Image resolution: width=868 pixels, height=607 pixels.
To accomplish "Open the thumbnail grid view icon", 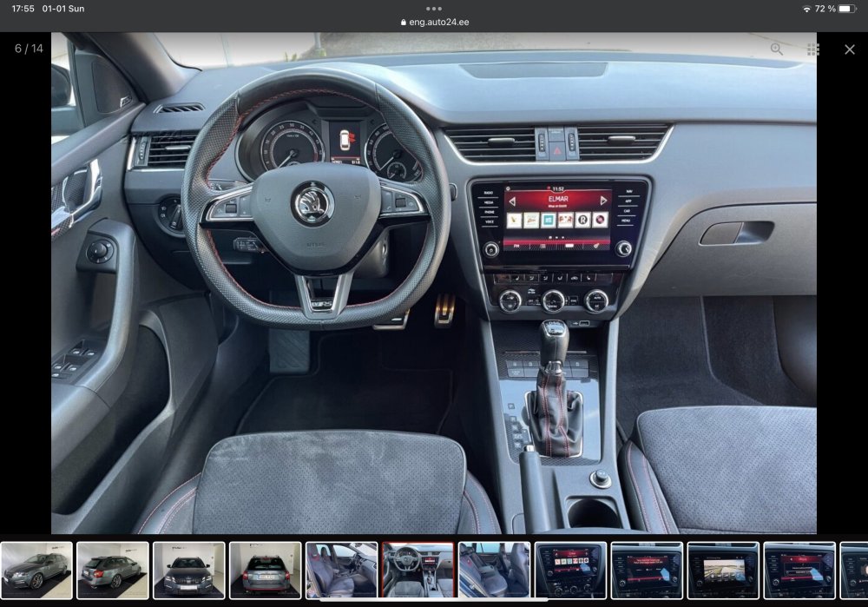I will (x=813, y=49).
